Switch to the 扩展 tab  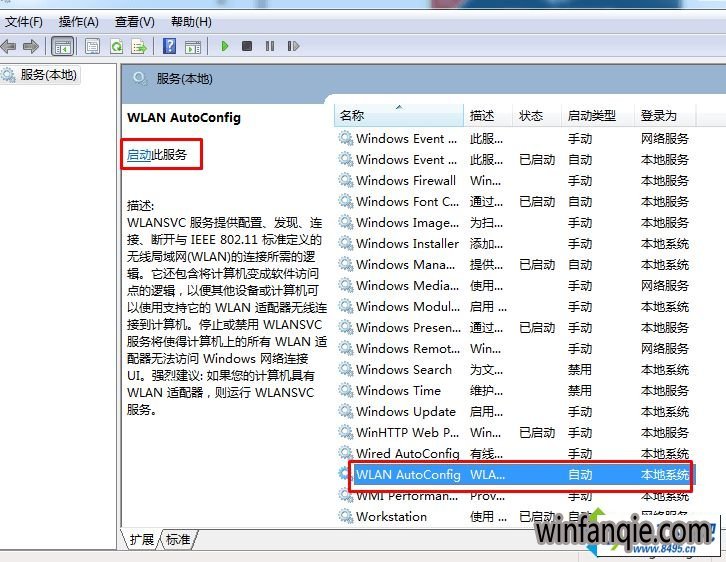pyautogui.click(x=141, y=539)
